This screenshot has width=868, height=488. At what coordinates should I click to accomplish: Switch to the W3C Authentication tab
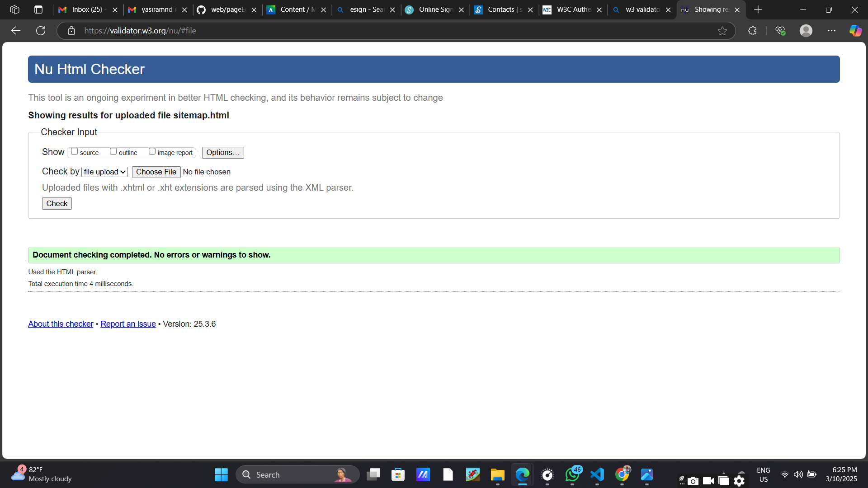[x=573, y=9]
